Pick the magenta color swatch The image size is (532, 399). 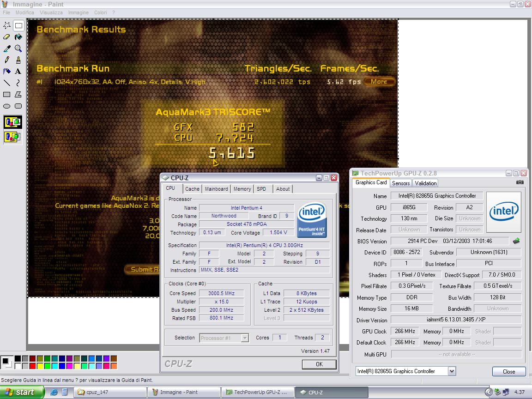[70, 366]
